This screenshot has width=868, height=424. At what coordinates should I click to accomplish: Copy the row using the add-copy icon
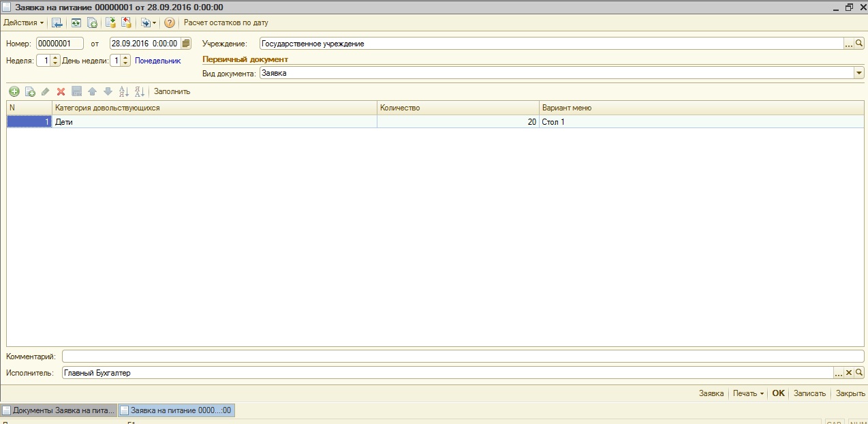(x=30, y=91)
